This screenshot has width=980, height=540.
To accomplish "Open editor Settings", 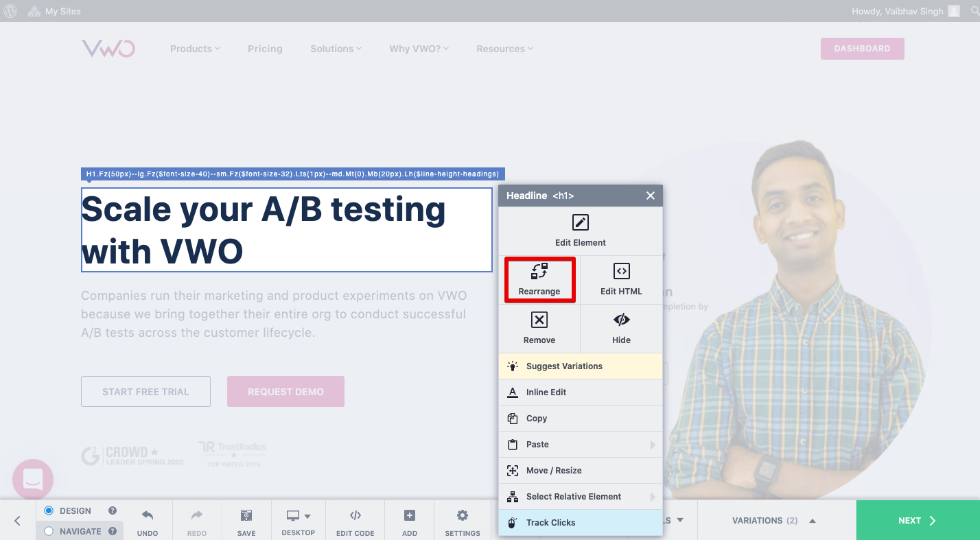I will 463,521.
